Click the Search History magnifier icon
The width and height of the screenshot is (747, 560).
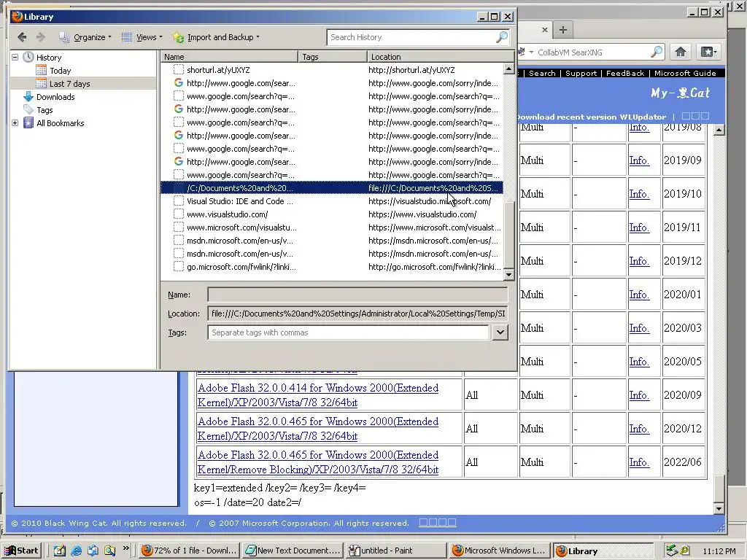(x=502, y=37)
